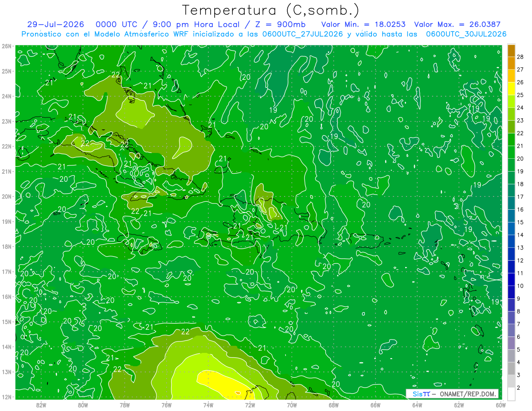Click the '68W' longitude axis label
532x411 pixels.
click(x=333, y=405)
